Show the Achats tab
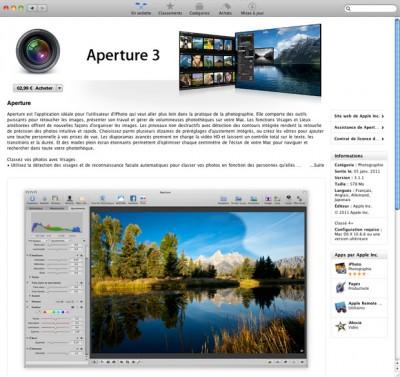400x377 pixels. (x=225, y=8)
